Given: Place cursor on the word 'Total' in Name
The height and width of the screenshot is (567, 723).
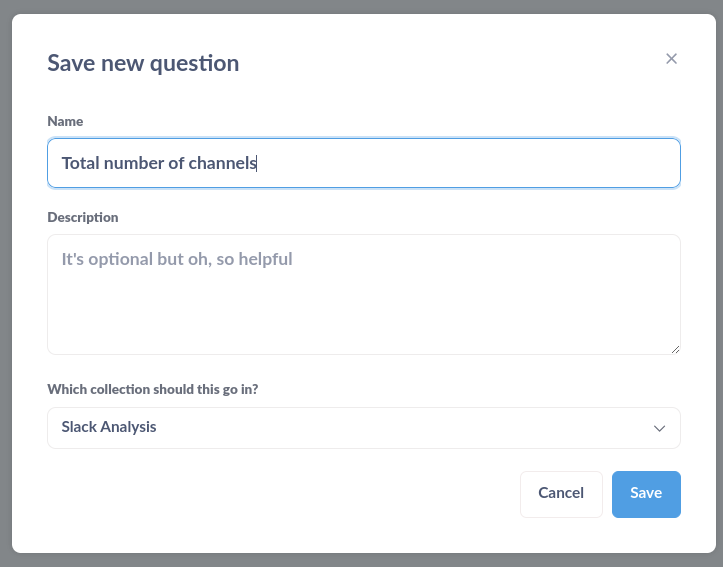Looking at the screenshot, I should tap(81, 163).
